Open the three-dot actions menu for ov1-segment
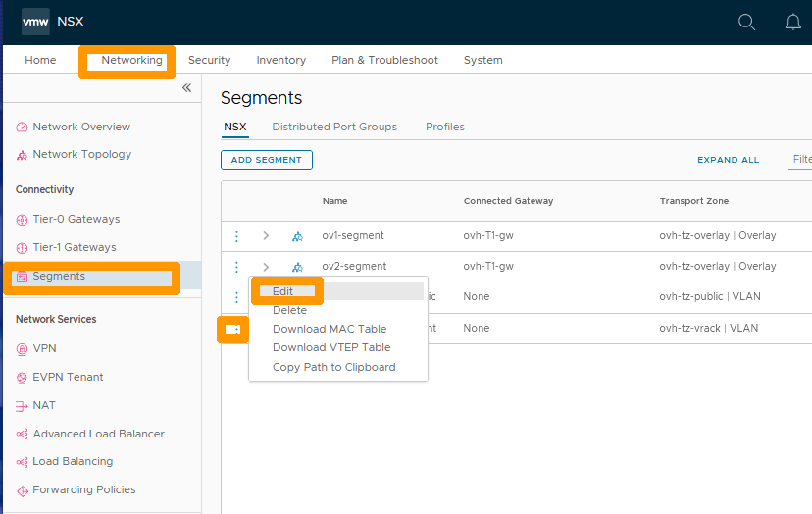812x514 pixels. point(236,236)
